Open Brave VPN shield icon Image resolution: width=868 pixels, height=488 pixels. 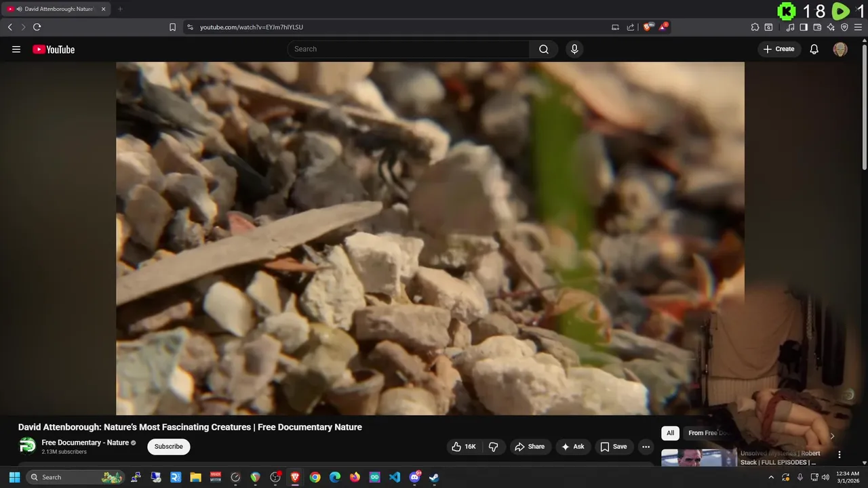[844, 27]
